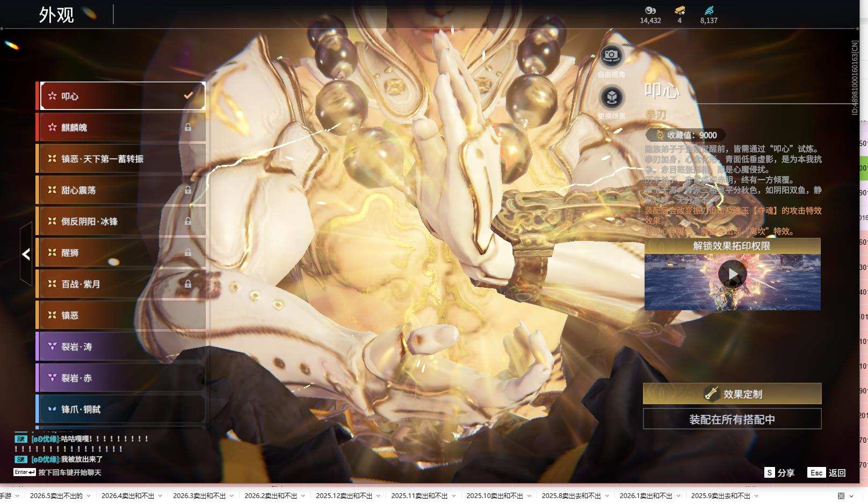Click the equipped checkmark on 叩心
The image size is (868, 504).
click(x=189, y=96)
